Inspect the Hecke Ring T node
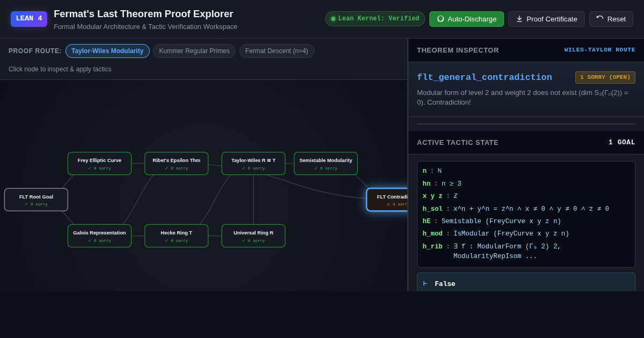This screenshot has height=338, width=644. pos(177,236)
